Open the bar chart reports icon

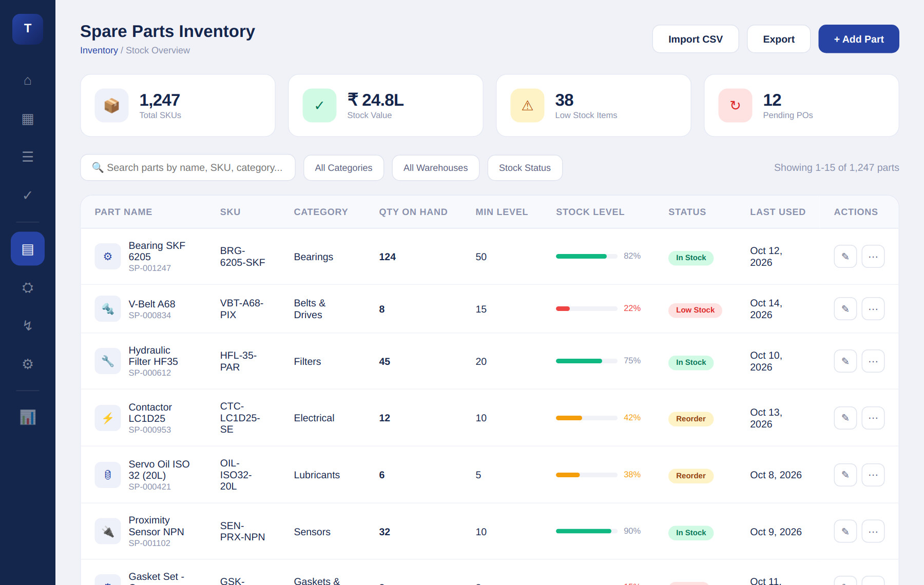tap(28, 417)
